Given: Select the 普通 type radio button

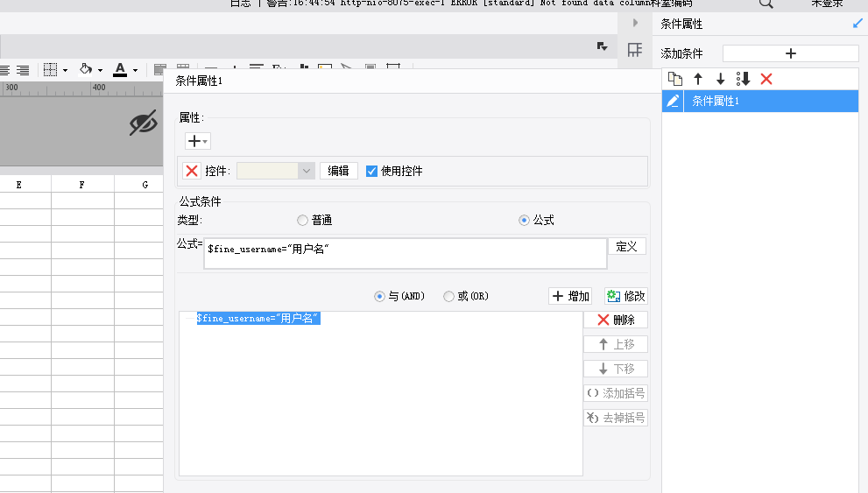Looking at the screenshot, I should [x=302, y=220].
